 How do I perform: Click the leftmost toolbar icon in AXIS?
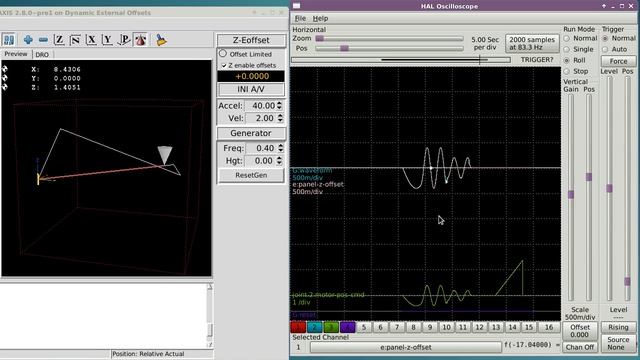9,40
